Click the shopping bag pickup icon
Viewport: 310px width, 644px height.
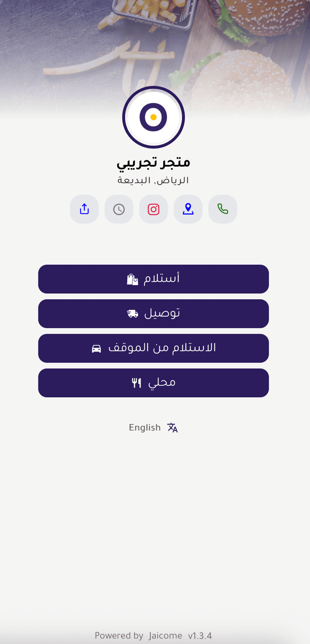(x=132, y=280)
